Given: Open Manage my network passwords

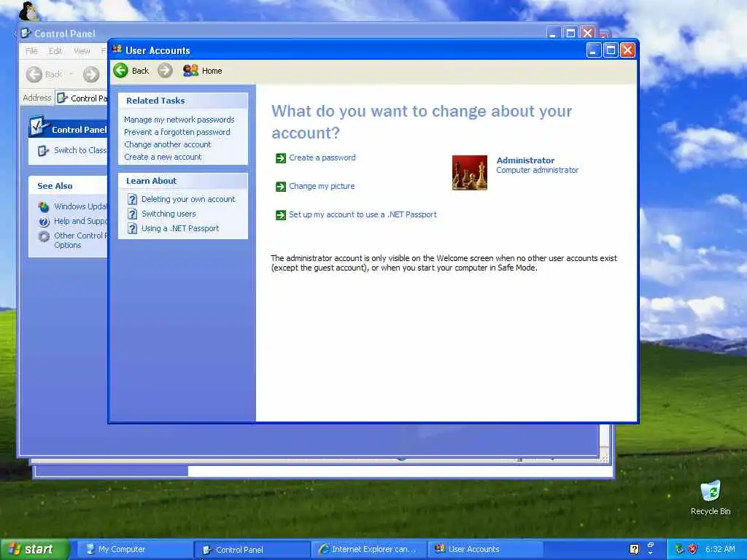Looking at the screenshot, I should click(x=179, y=120).
